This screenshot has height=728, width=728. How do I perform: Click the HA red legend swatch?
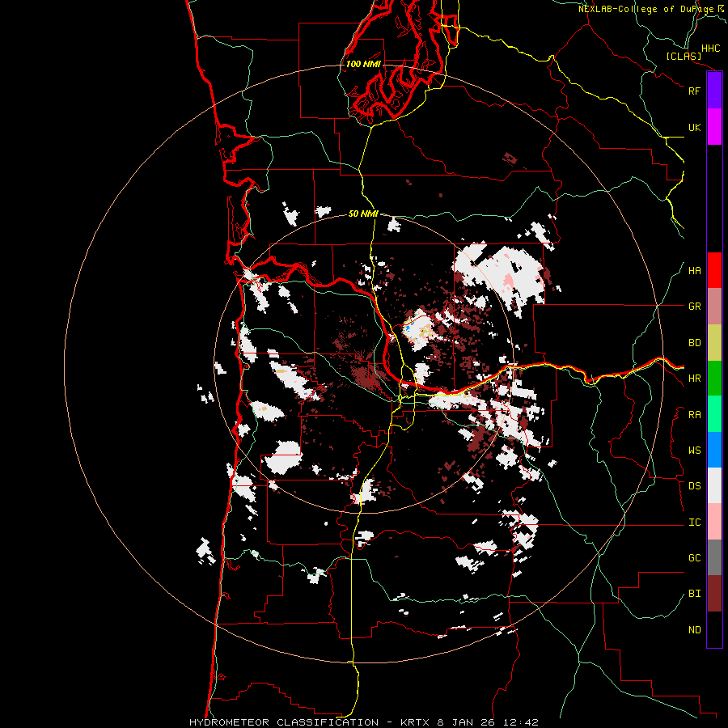714,270
